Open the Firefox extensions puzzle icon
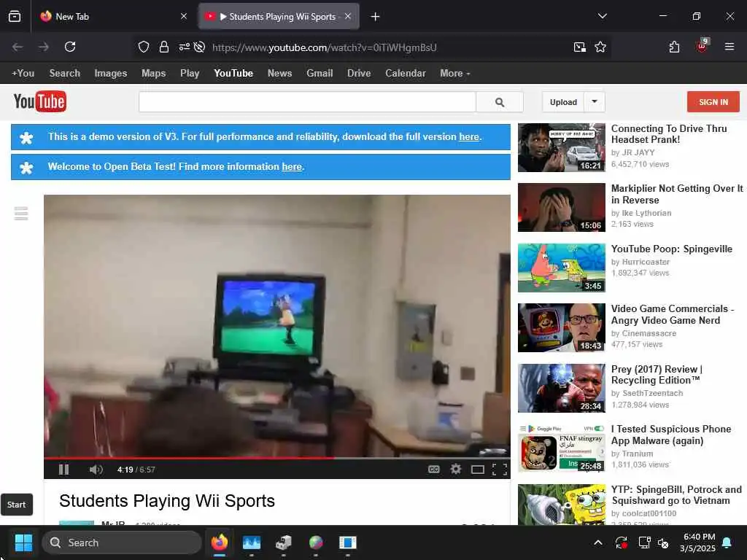Screen dimensions: 747x560 674,47
